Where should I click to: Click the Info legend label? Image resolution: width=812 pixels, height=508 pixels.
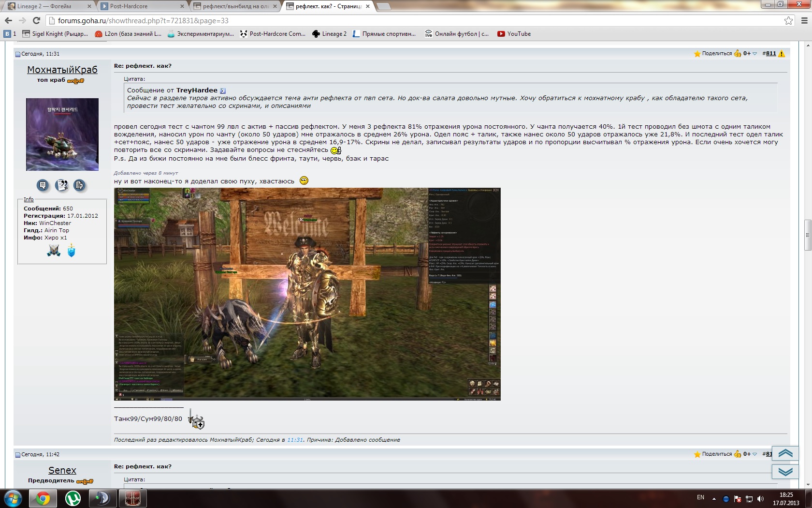pos(29,199)
